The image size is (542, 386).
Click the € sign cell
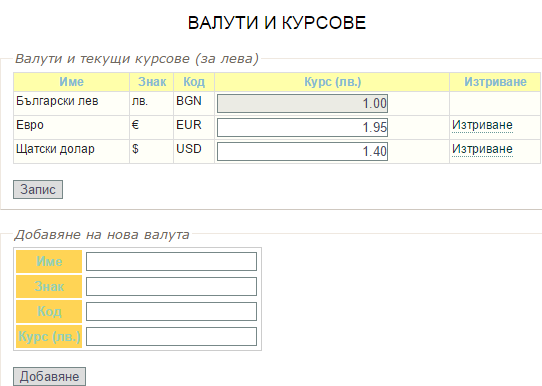pos(152,128)
